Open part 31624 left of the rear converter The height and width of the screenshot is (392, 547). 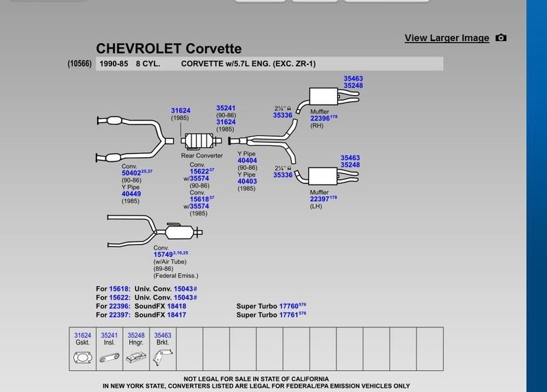(181, 111)
